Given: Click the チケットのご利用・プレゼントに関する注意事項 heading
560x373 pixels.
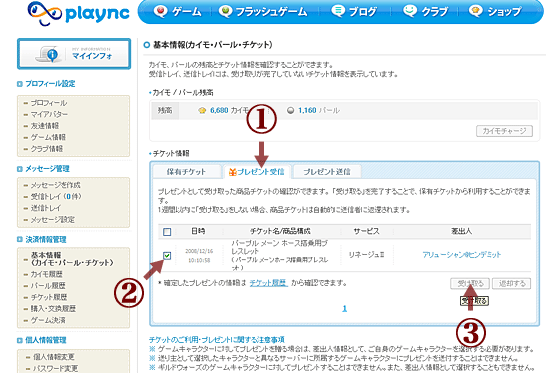Looking at the screenshot, I should (217, 339).
